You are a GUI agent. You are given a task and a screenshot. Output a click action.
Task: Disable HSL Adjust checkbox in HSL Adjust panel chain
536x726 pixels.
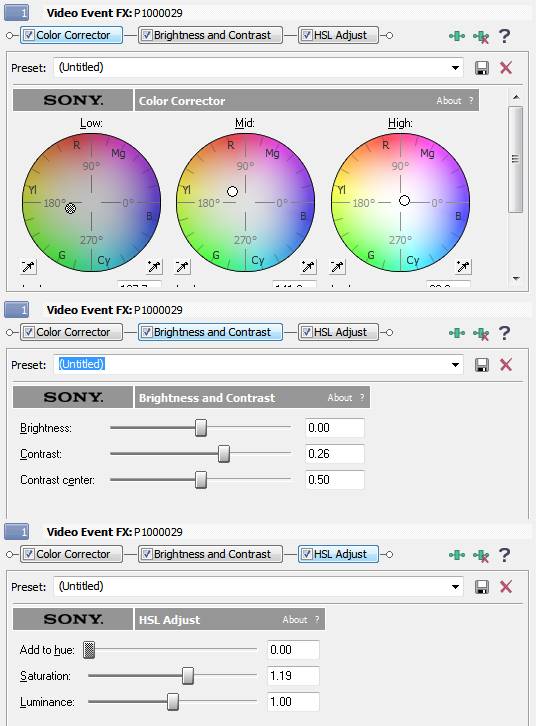(x=306, y=554)
